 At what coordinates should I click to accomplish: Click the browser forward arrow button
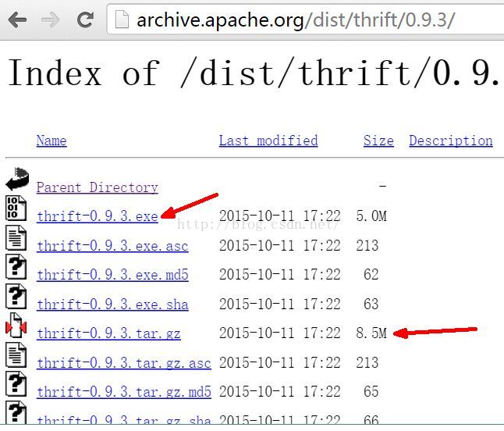(x=51, y=20)
